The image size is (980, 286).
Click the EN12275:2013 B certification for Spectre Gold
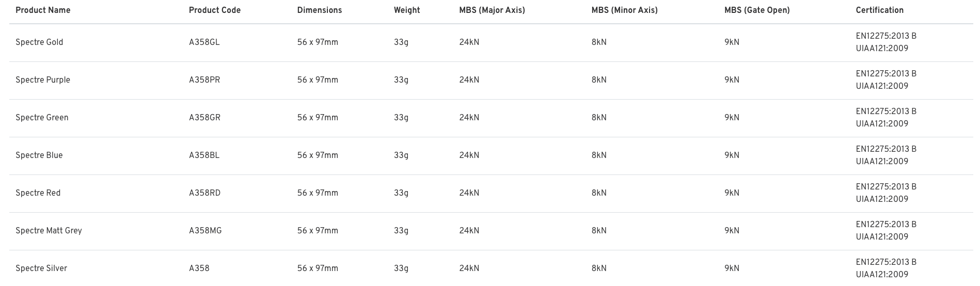coord(886,36)
